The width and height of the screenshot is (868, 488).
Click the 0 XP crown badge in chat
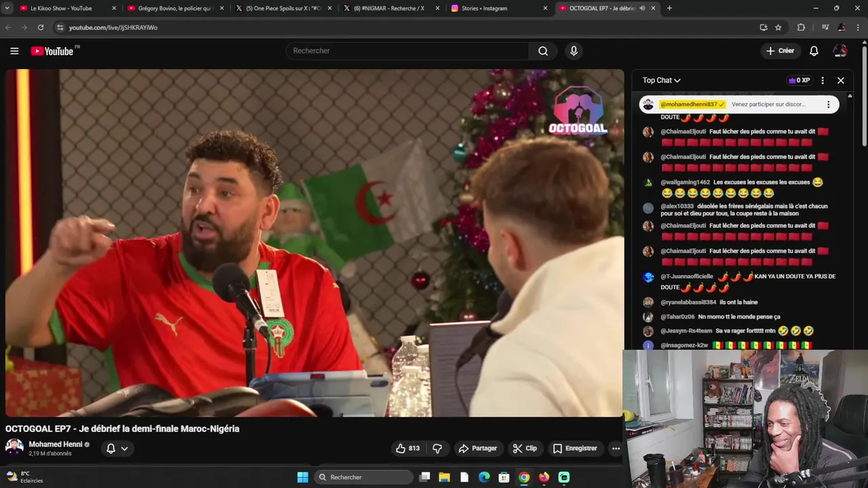(799, 80)
